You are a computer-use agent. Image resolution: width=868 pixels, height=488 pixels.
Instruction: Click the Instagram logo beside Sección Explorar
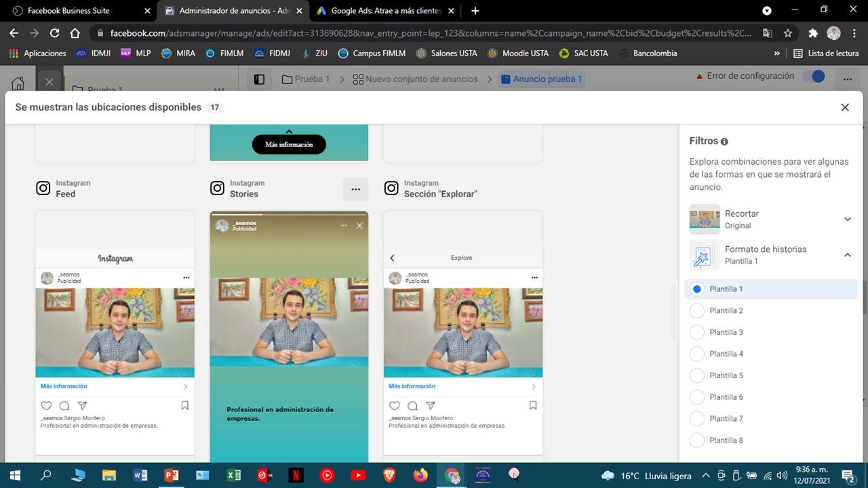coord(391,188)
